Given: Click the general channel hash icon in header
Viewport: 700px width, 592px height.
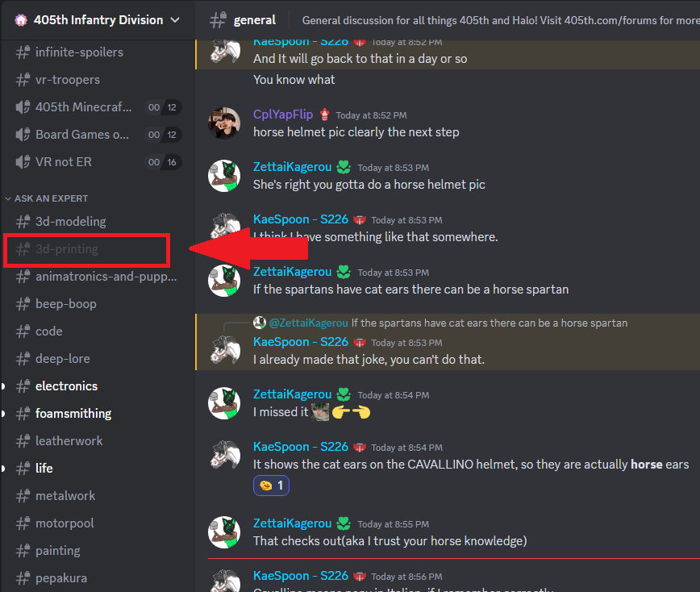Looking at the screenshot, I should coord(219,20).
